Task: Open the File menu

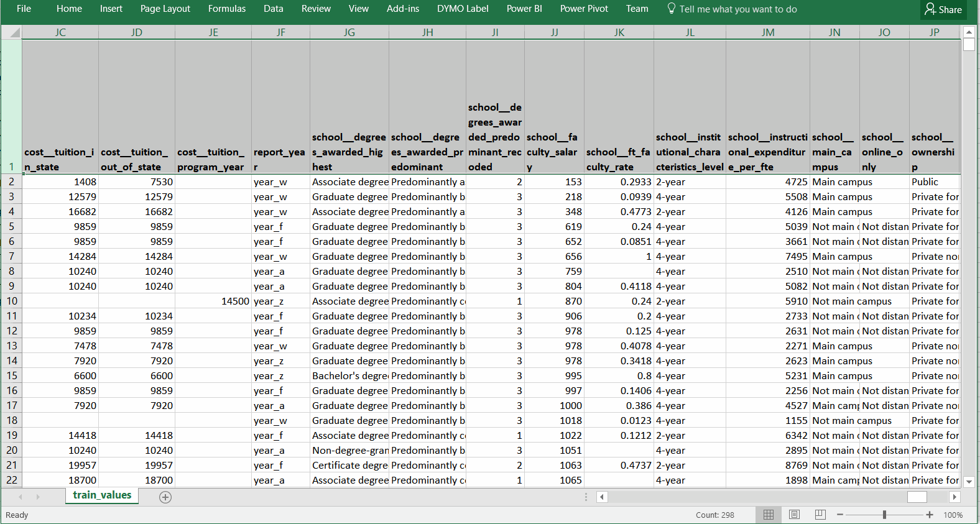Action: (24, 9)
